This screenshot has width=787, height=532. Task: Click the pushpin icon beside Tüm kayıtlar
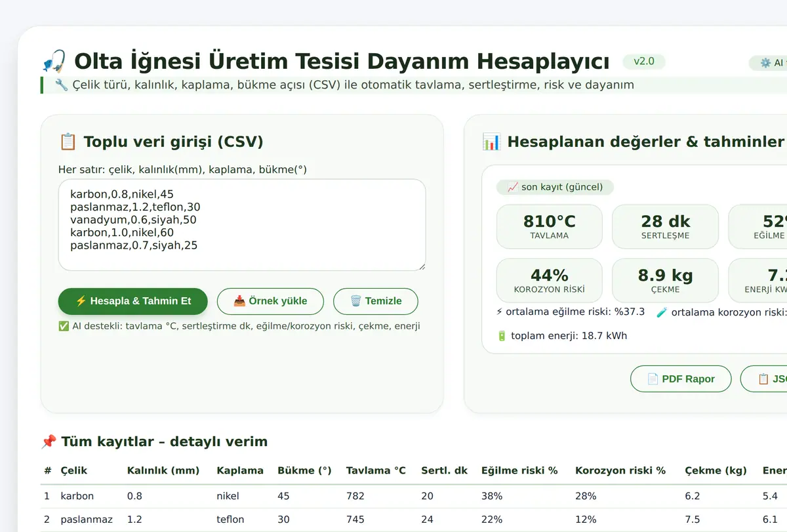49,441
